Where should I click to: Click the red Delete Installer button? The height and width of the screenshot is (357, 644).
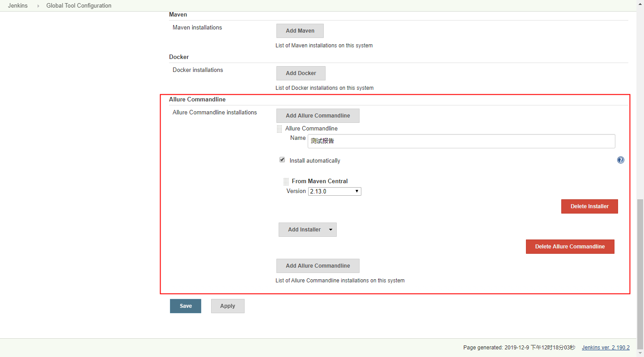589,206
